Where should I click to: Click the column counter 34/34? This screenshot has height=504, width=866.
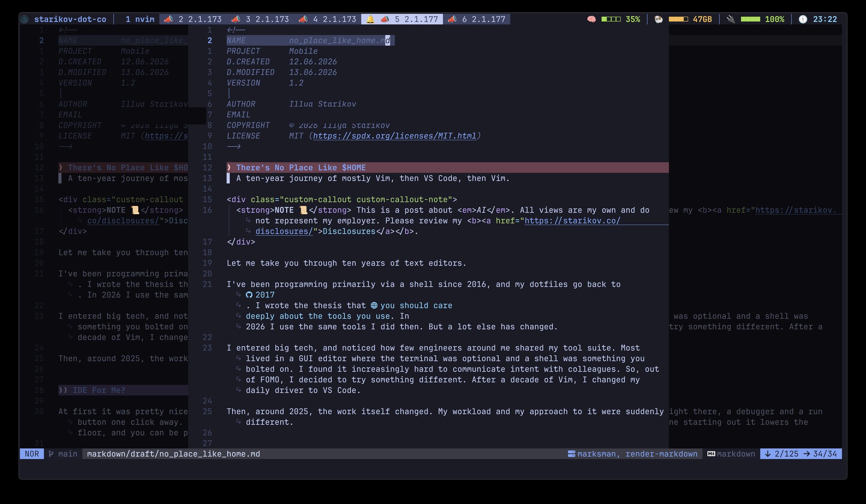[x=825, y=454]
